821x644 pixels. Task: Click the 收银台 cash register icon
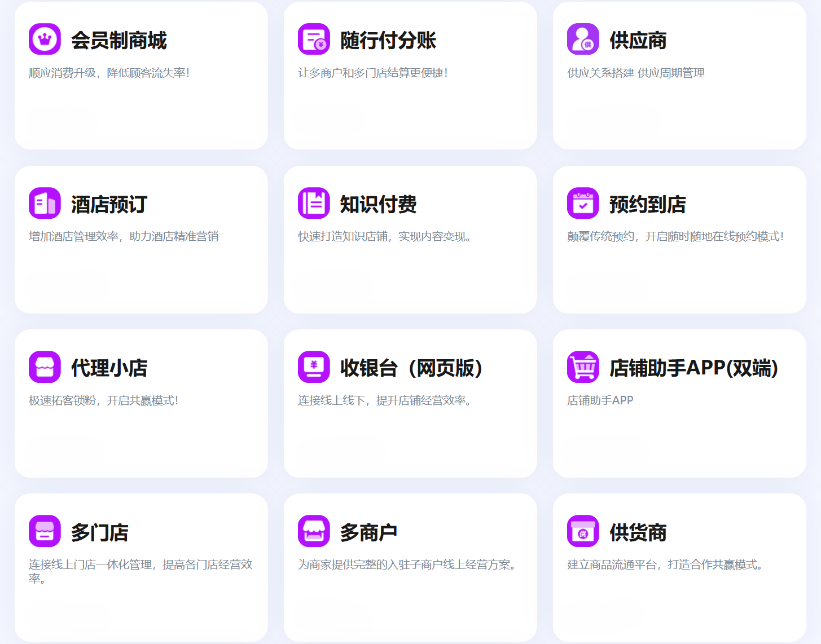point(314,367)
